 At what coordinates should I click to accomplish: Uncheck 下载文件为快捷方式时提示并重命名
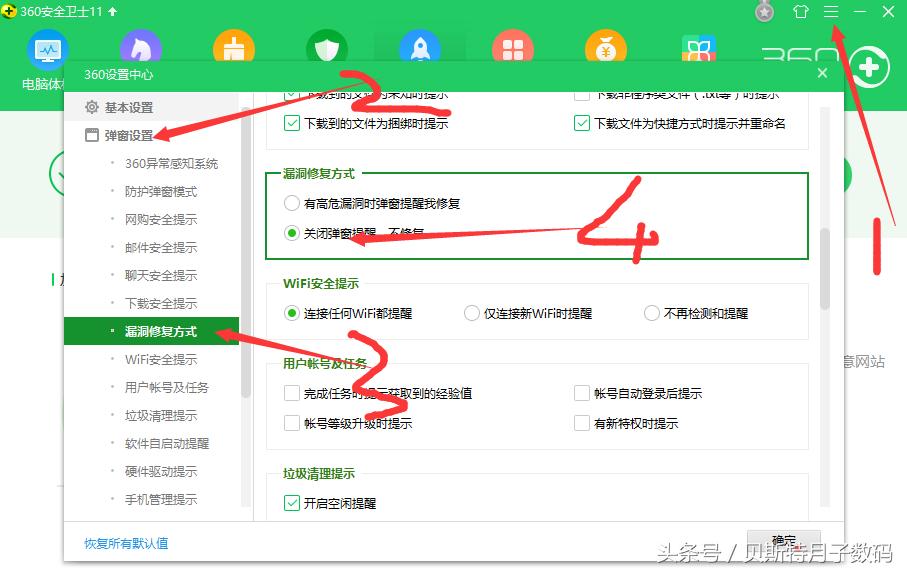pyautogui.click(x=581, y=123)
